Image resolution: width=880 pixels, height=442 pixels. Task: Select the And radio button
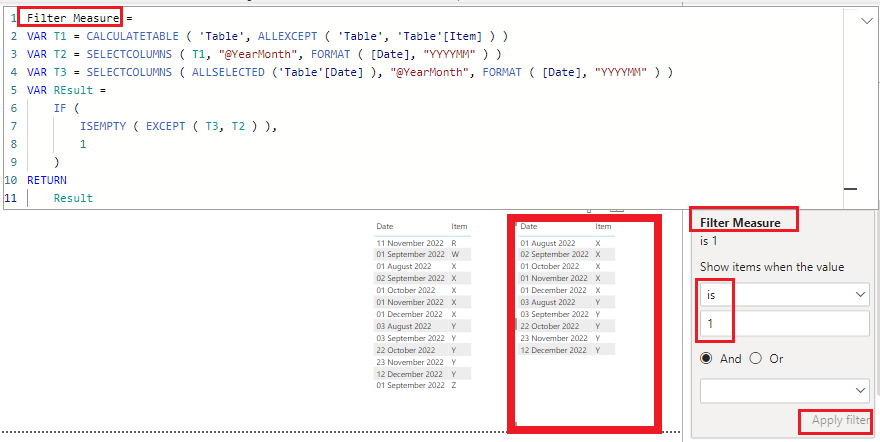coord(706,358)
